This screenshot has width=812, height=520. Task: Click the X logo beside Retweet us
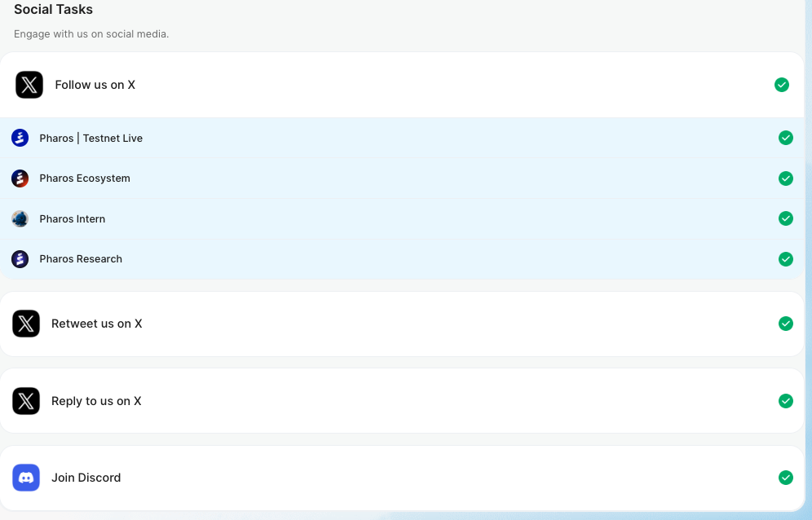coord(26,324)
